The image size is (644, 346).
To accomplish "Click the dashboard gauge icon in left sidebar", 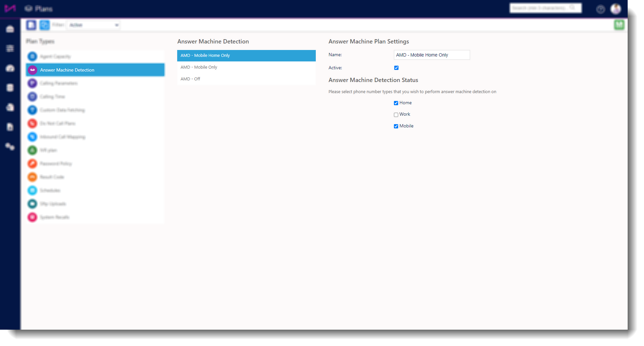I will click(10, 68).
